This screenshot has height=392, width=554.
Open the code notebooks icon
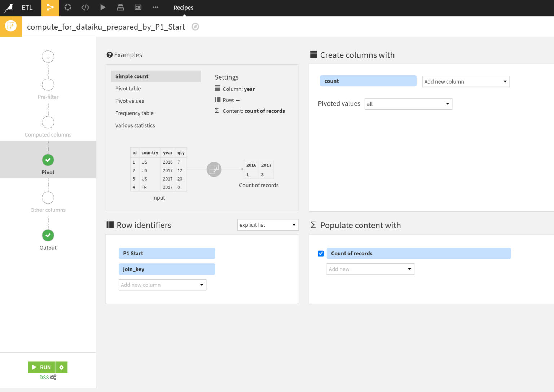point(85,8)
